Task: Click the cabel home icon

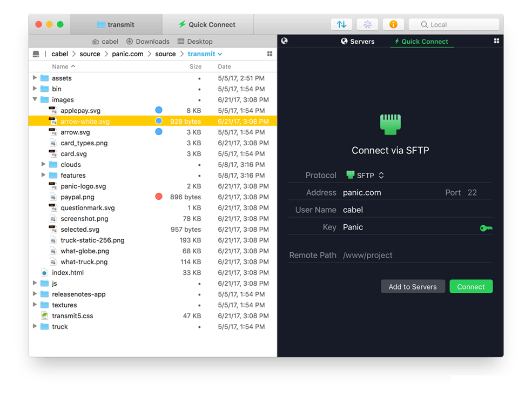Action: coord(96,42)
